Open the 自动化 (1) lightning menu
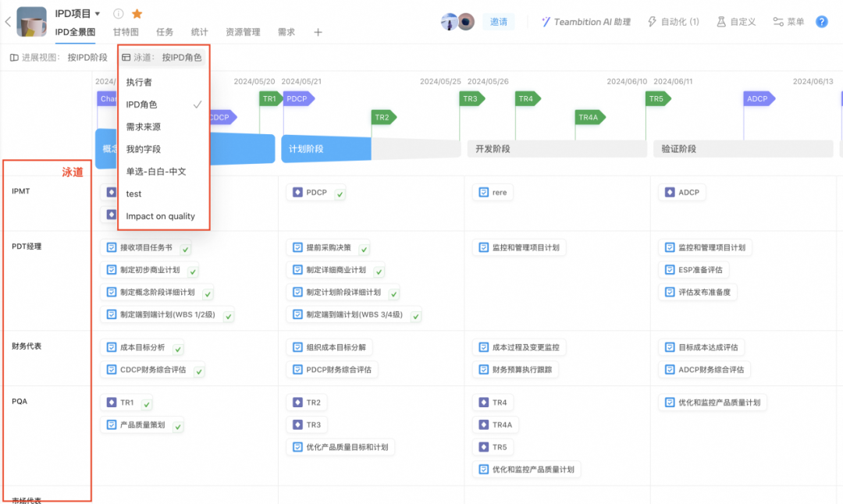Image resolution: width=843 pixels, height=504 pixels. pos(674,22)
